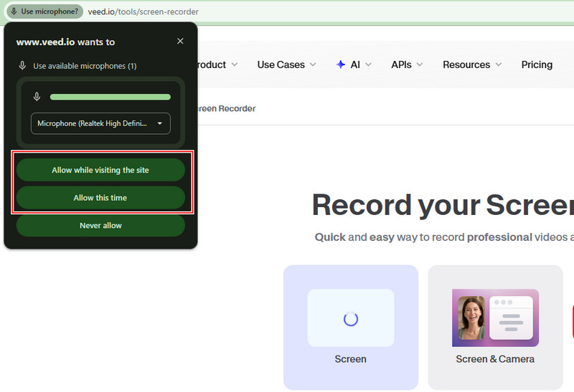Expand the APIs menu

[407, 64]
